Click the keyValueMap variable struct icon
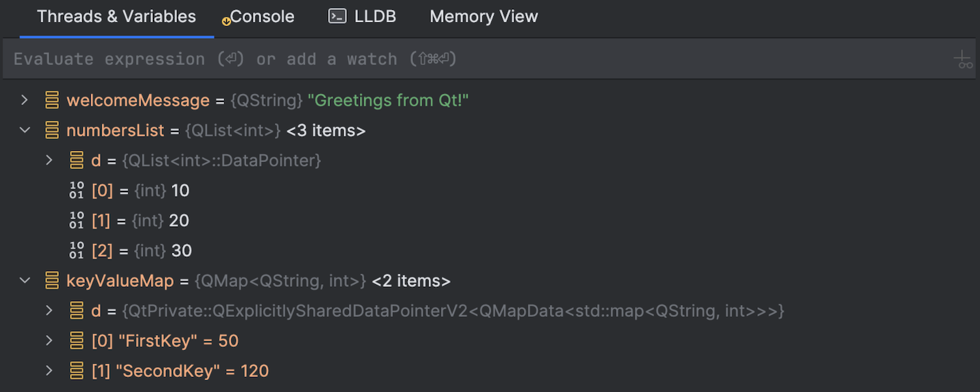 click(x=52, y=281)
